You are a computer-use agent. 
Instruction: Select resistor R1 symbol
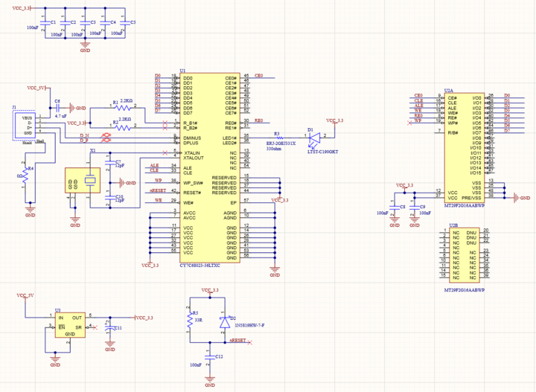pos(123,108)
